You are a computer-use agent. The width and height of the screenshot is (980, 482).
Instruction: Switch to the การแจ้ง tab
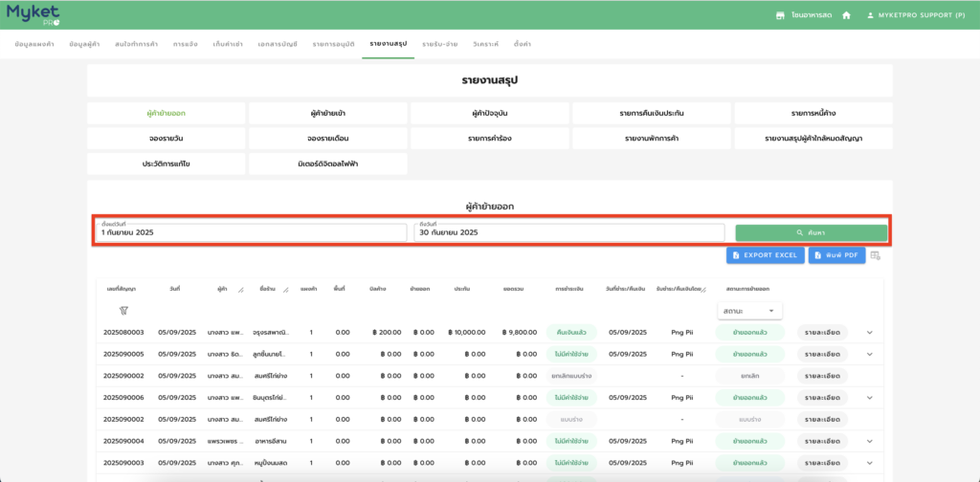pyautogui.click(x=186, y=44)
